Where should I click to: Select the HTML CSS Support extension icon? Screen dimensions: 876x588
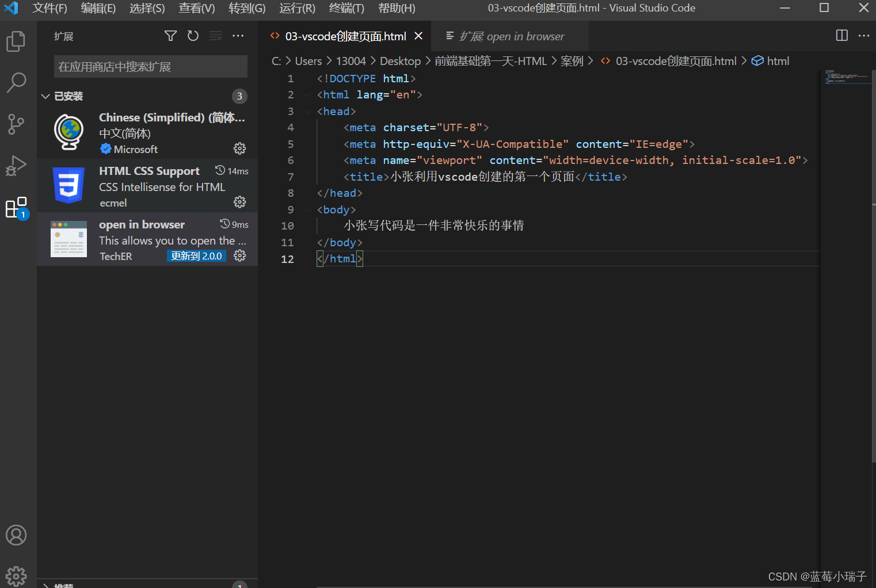pyautogui.click(x=68, y=185)
